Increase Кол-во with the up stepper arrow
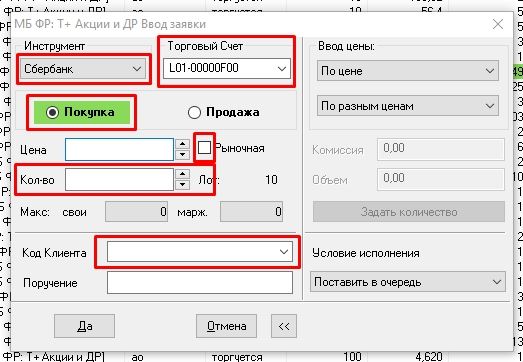This screenshot has height=362, width=523. tap(182, 174)
